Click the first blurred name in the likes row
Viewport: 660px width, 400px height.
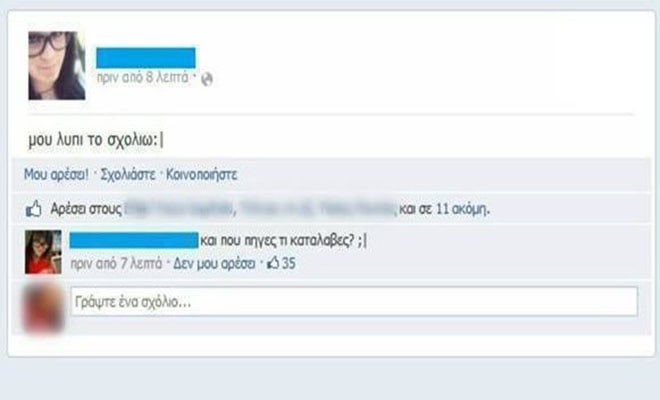click(x=179, y=209)
